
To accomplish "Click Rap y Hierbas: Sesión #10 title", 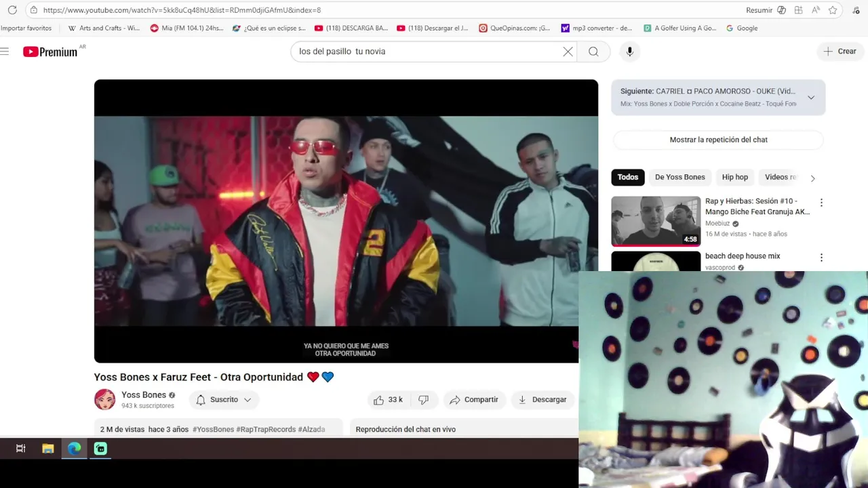I will [757, 207].
